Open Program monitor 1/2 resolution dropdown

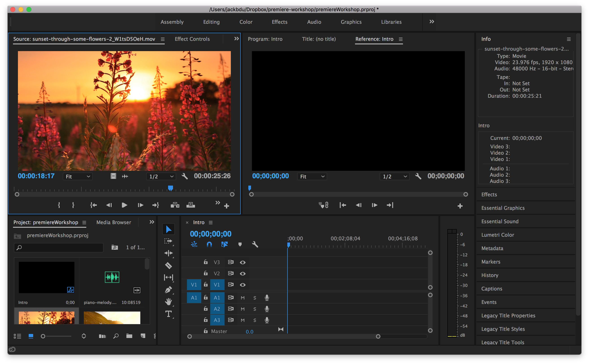pyautogui.click(x=394, y=176)
